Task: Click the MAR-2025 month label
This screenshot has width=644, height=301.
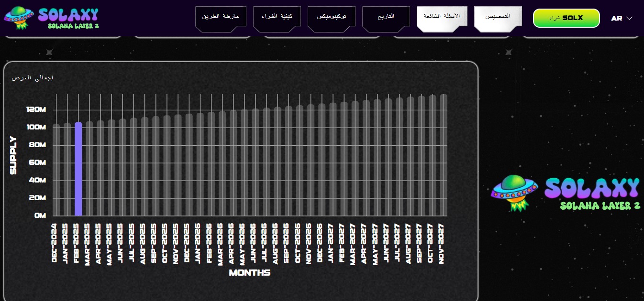Action: [88, 244]
